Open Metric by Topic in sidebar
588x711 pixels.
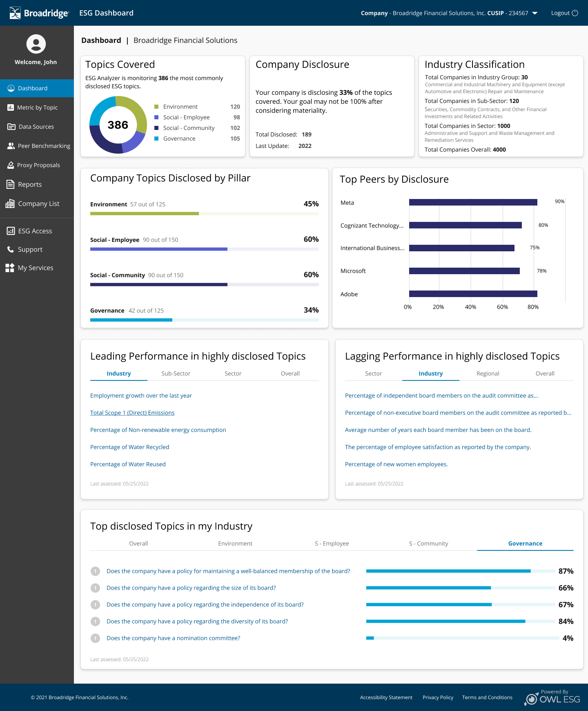point(37,107)
